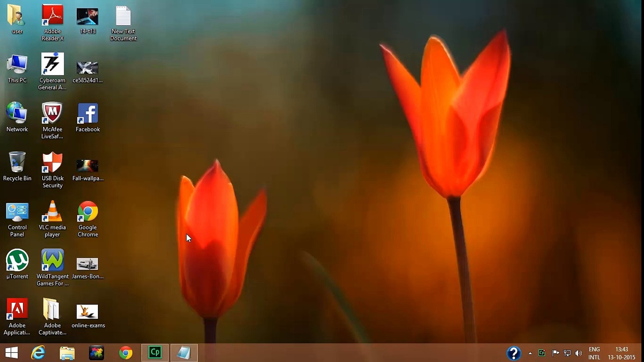The height and width of the screenshot is (362, 644).
Task: Open the ENG INTL language switcher
Action: coord(595,353)
